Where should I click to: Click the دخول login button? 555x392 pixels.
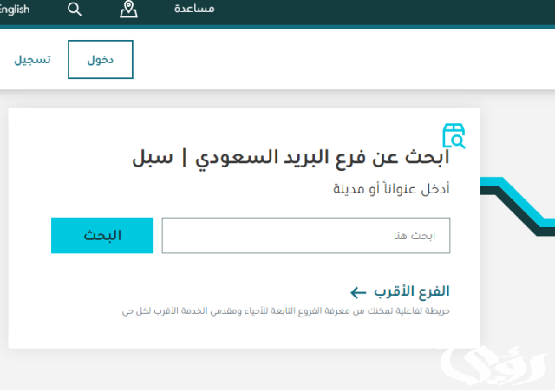point(101,60)
